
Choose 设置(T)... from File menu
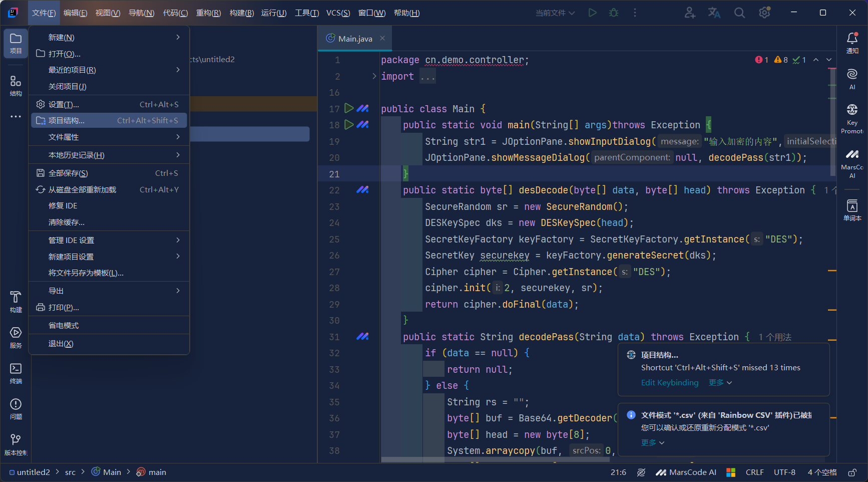tap(109, 104)
